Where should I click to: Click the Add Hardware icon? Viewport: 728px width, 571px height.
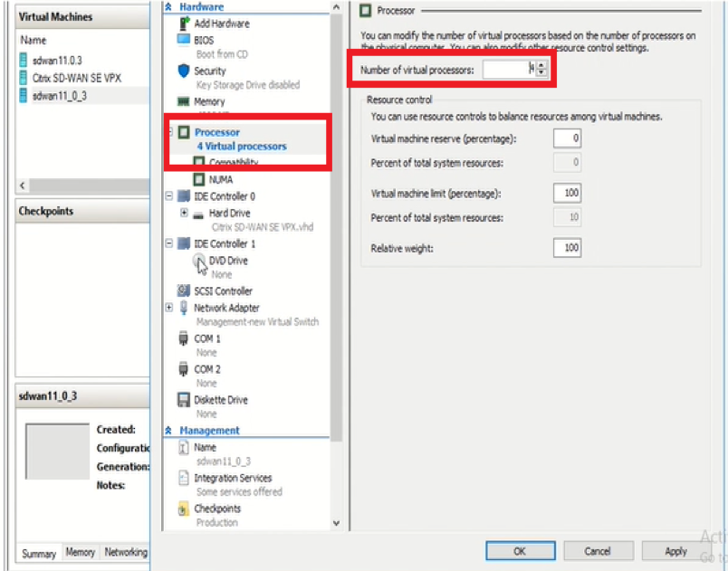(x=185, y=24)
